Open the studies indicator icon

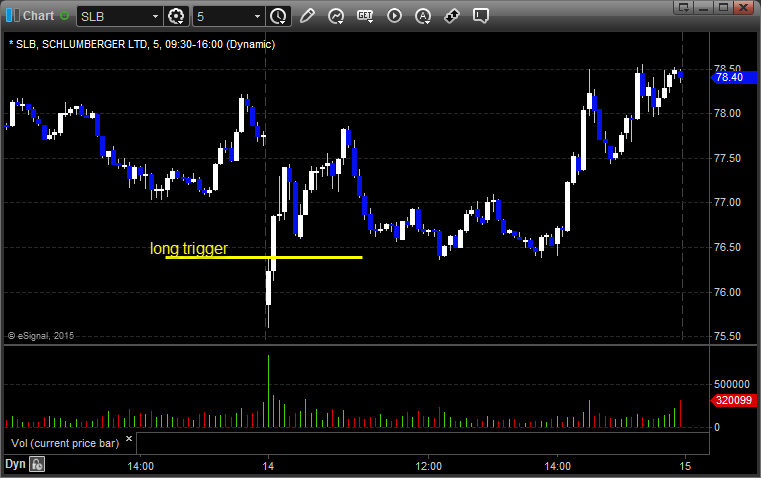336,16
